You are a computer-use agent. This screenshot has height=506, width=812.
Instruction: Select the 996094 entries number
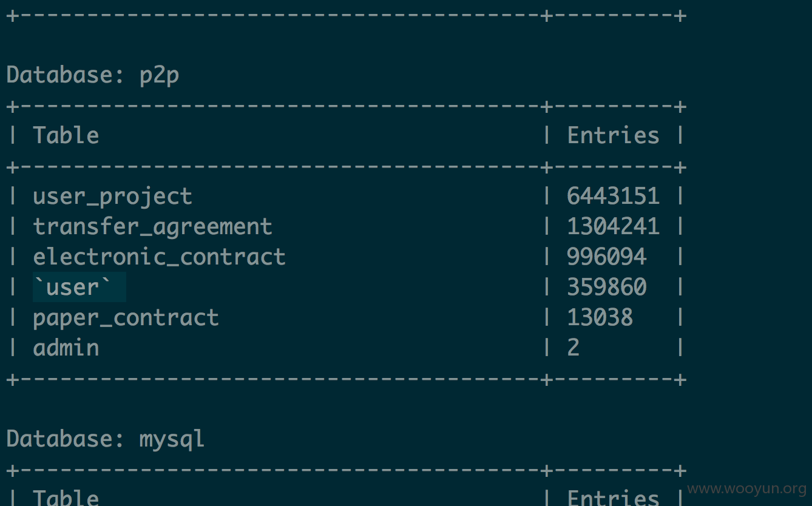[606, 257]
